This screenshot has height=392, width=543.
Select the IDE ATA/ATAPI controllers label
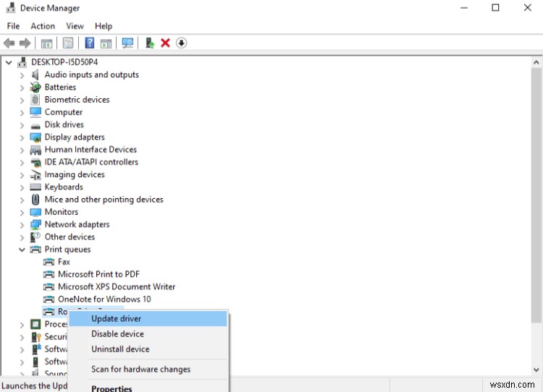pos(91,162)
